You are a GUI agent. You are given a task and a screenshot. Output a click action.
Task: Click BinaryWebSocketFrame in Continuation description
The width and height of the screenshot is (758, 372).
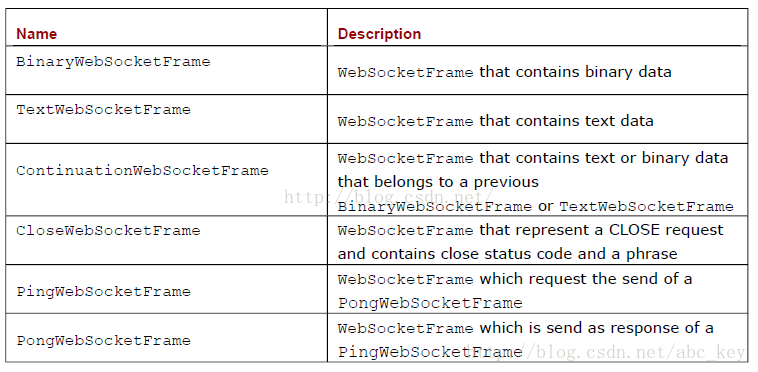(435, 207)
